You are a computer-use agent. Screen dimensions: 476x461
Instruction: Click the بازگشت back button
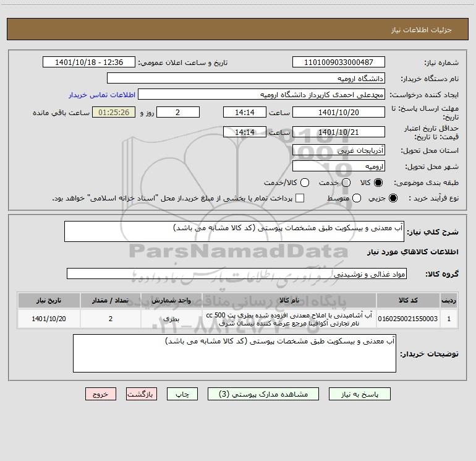[142, 394]
